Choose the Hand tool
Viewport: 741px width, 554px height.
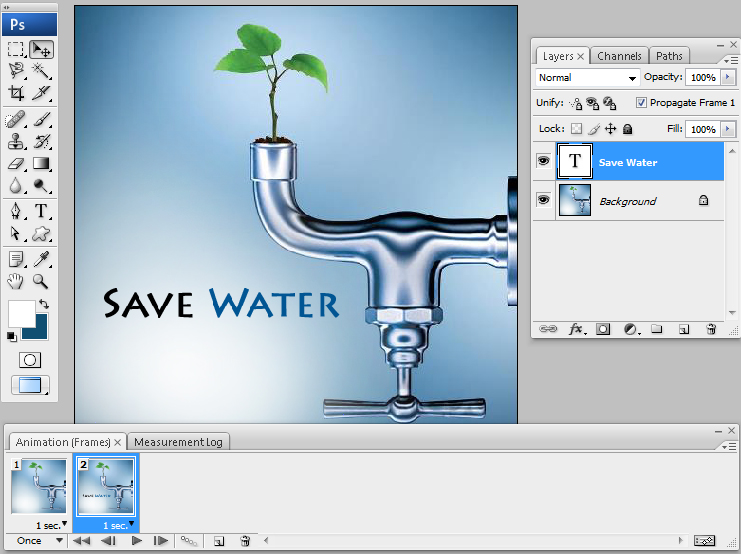(x=16, y=282)
